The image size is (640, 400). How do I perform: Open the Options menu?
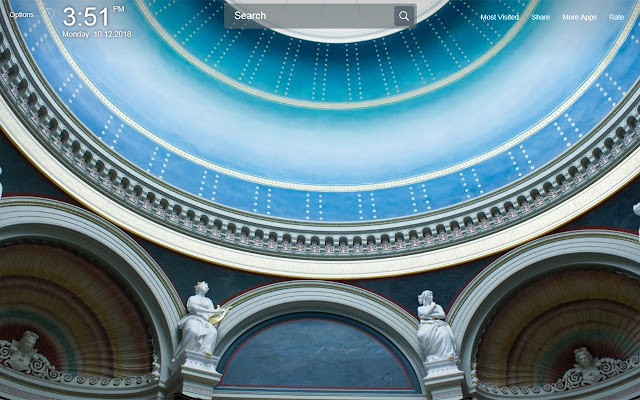(22, 15)
